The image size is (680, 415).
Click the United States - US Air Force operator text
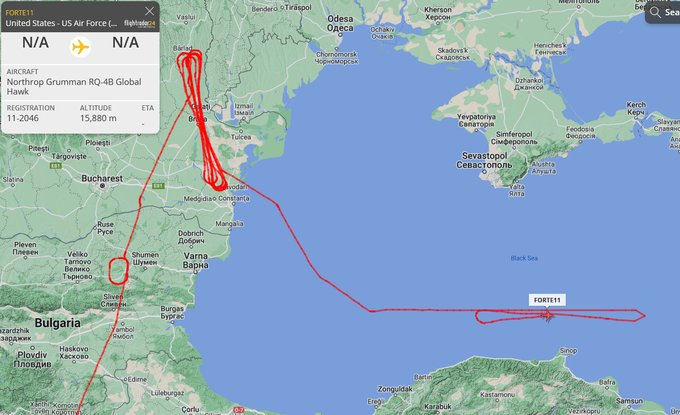[x=61, y=23]
